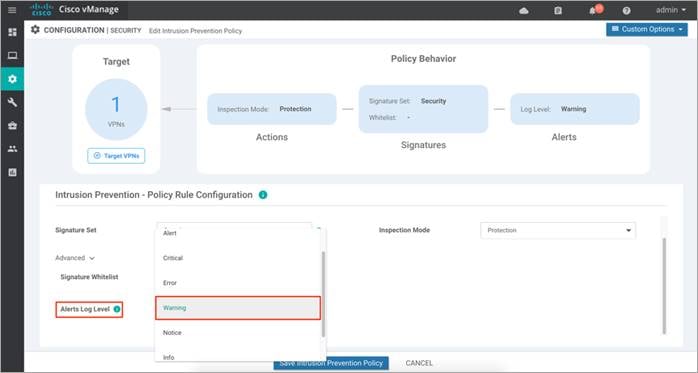
Task: Select Notice log level option
Action: pyautogui.click(x=237, y=332)
